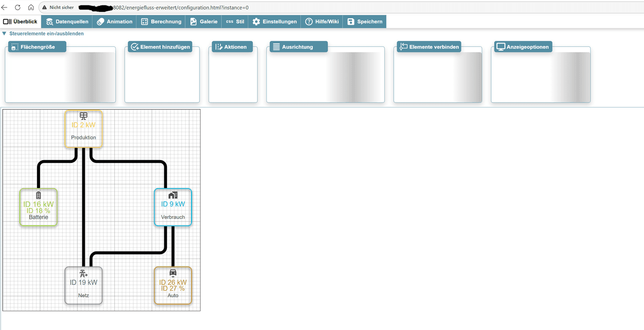Click the Anzeigeoptionen monitor icon
This screenshot has height=330, width=644.
click(502, 47)
